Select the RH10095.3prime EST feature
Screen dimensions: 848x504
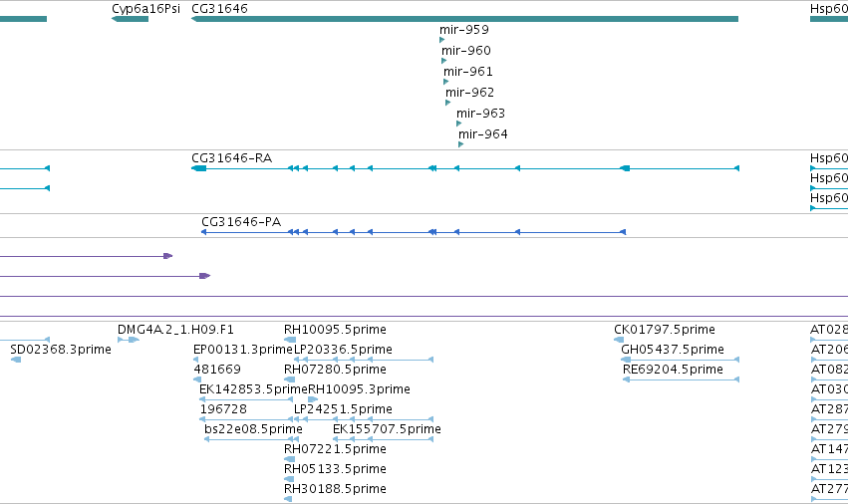tap(313, 399)
